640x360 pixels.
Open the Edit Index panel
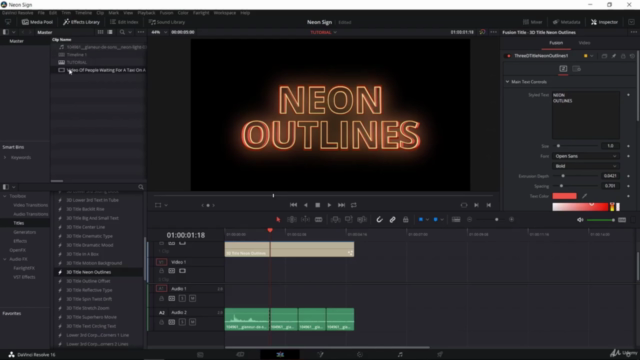(x=124, y=22)
